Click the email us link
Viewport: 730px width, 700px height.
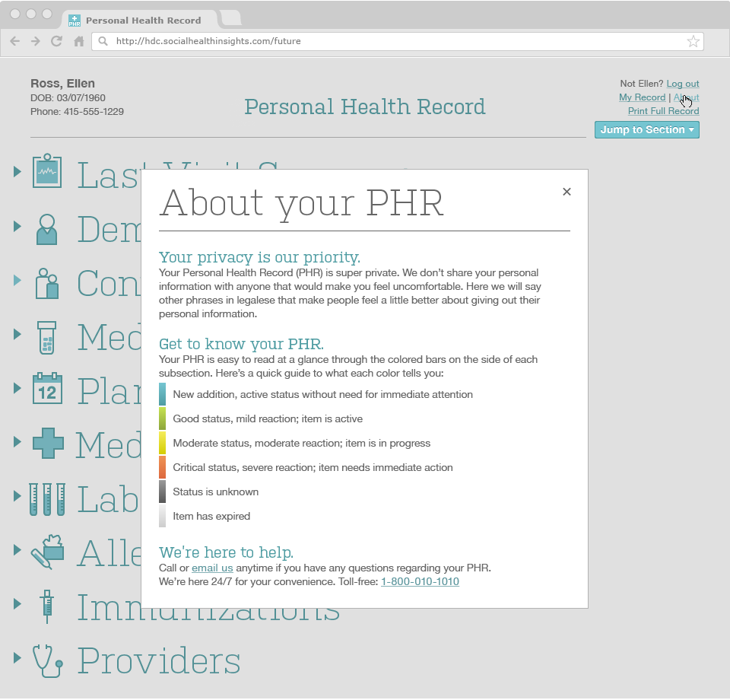[x=212, y=568]
